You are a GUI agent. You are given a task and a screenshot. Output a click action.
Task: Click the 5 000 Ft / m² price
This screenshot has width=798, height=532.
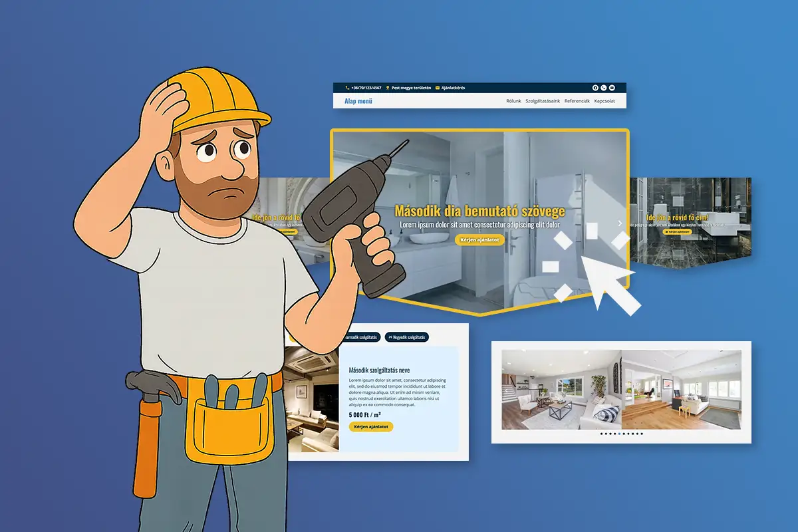tap(364, 414)
